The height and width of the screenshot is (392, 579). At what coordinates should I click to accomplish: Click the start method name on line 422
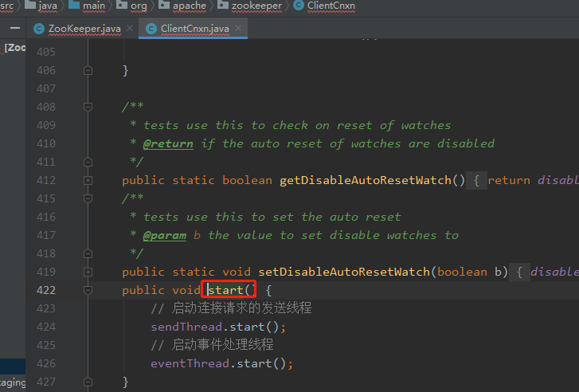(x=225, y=290)
